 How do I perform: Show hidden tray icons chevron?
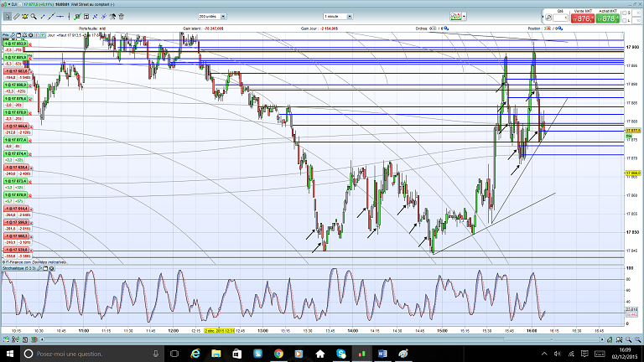(544, 354)
